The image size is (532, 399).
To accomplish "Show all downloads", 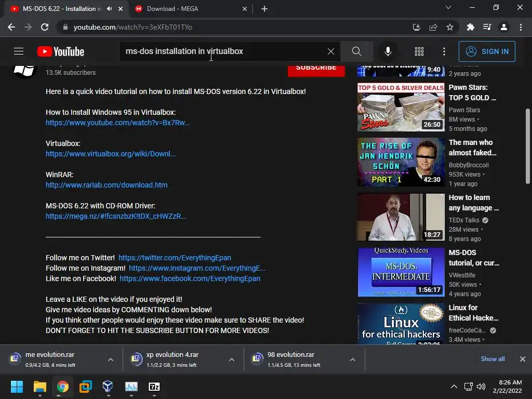I will (x=493, y=359).
